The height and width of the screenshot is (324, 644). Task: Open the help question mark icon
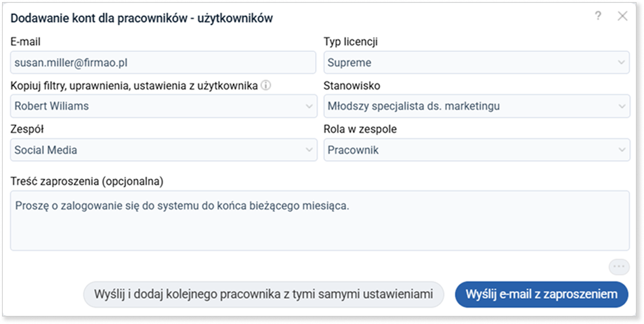click(598, 16)
